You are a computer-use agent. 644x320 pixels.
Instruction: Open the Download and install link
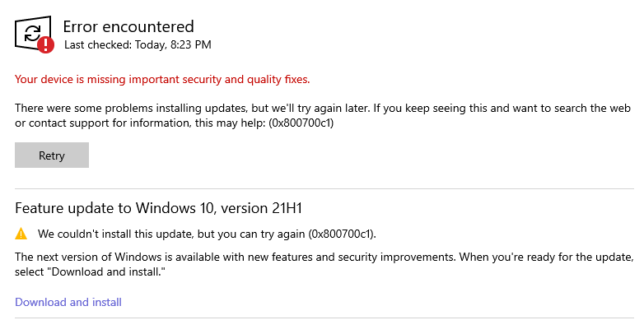click(68, 302)
